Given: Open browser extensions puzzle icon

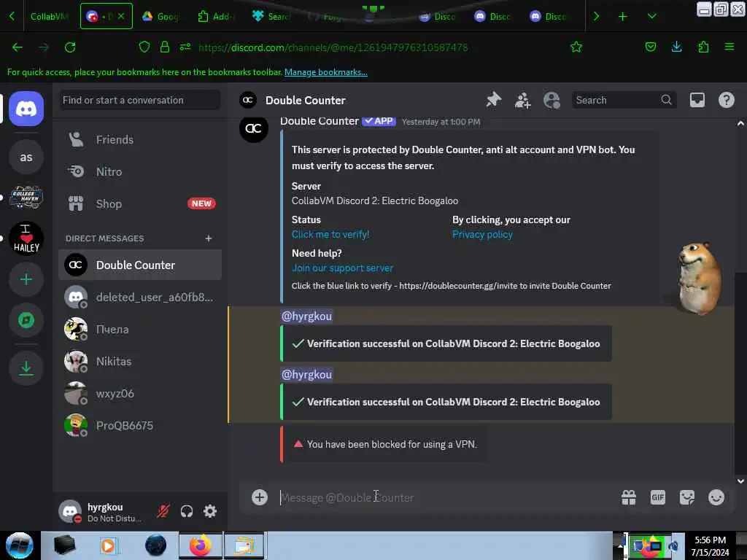Looking at the screenshot, I should 703,47.
